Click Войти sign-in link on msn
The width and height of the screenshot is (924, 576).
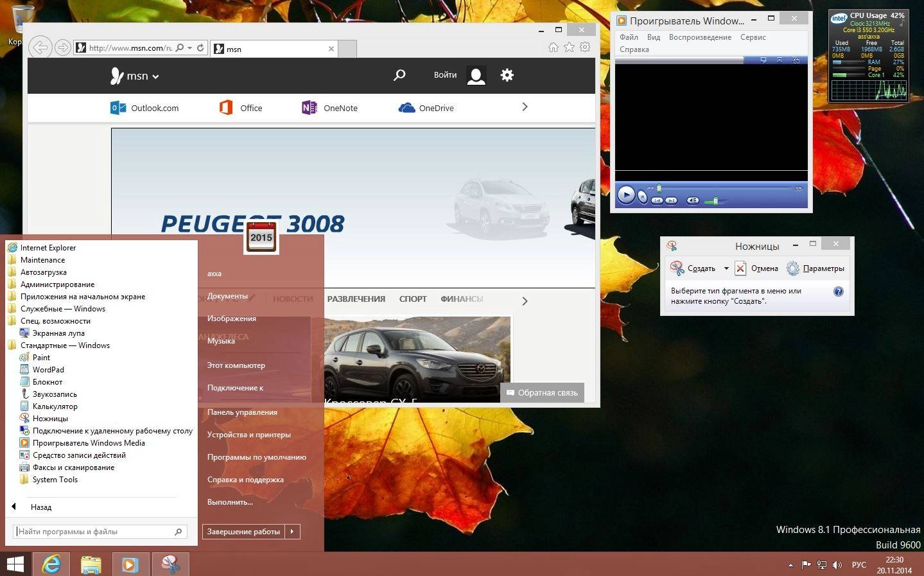(x=445, y=75)
